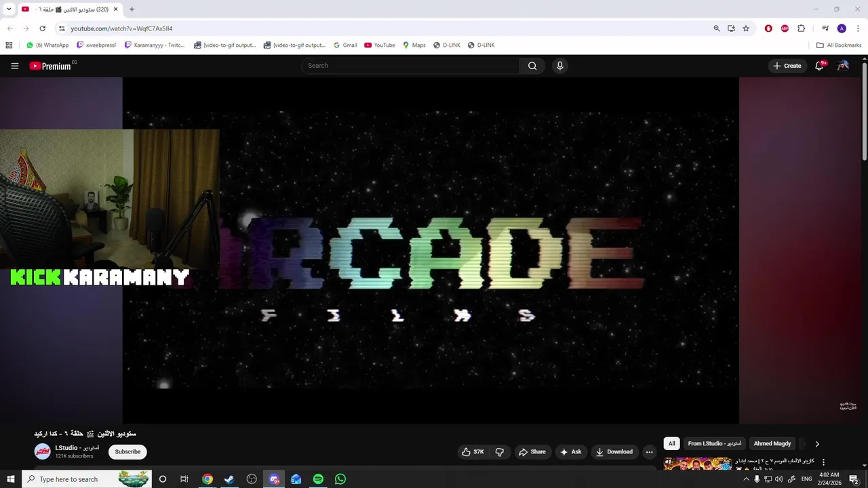
Task: Open the LStudio channel name link
Action: click(77, 448)
